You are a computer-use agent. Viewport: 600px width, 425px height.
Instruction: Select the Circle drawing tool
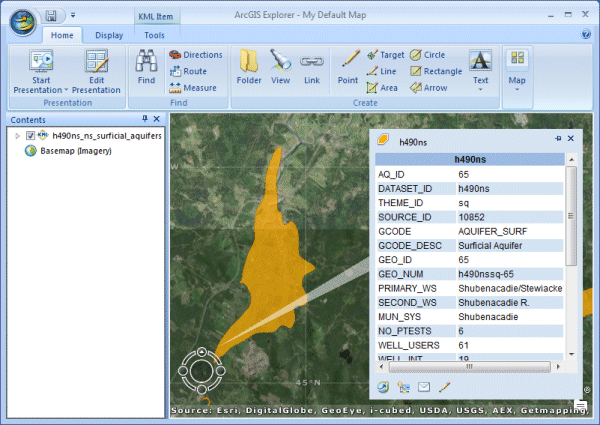(427, 55)
